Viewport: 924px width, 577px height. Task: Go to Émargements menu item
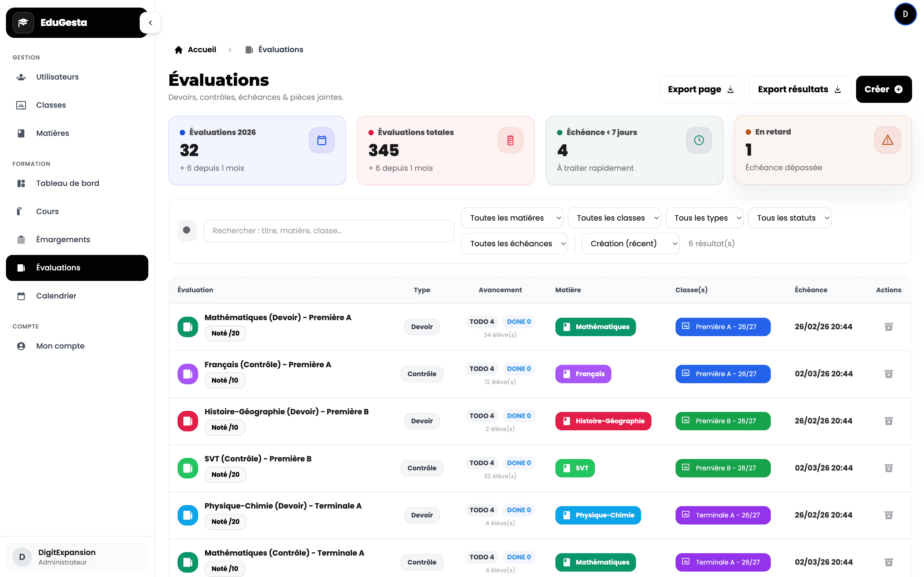pyautogui.click(x=63, y=239)
